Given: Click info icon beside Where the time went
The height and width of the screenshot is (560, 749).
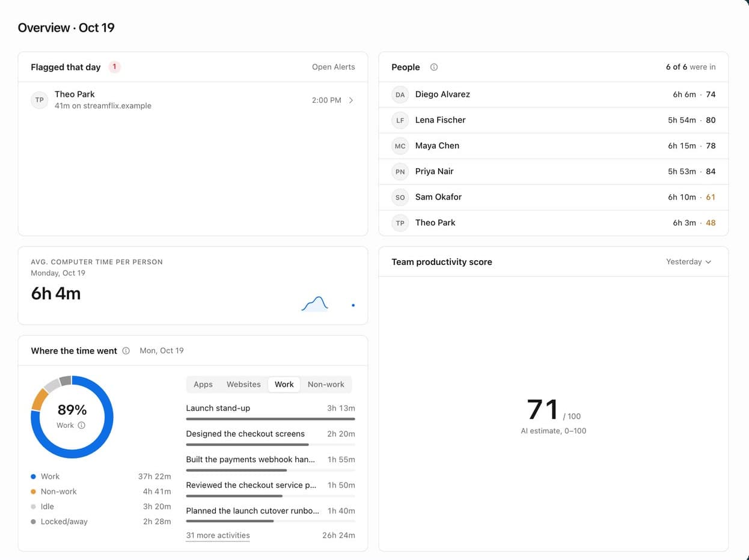Looking at the screenshot, I should 126,351.
